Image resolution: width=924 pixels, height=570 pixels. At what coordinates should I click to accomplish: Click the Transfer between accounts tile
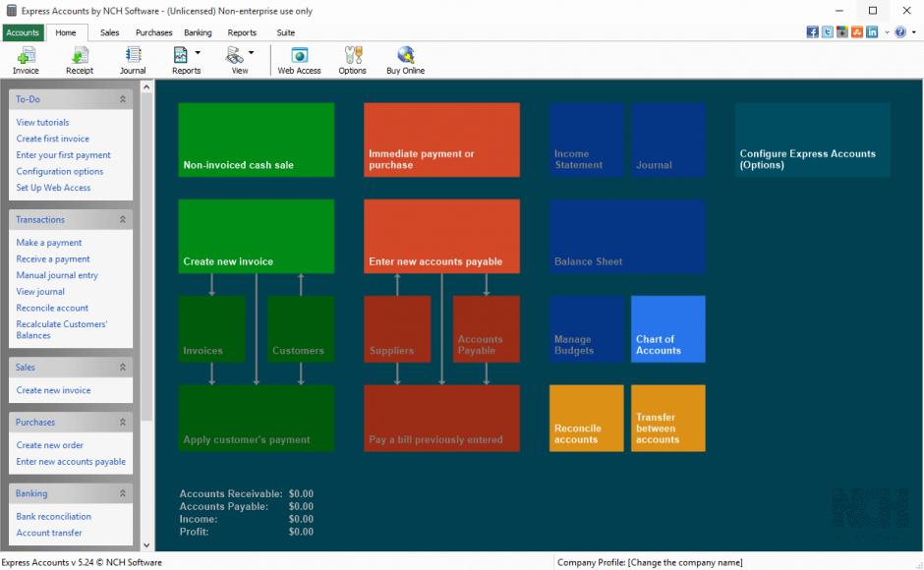pyautogui.click(x=668, y=419)
